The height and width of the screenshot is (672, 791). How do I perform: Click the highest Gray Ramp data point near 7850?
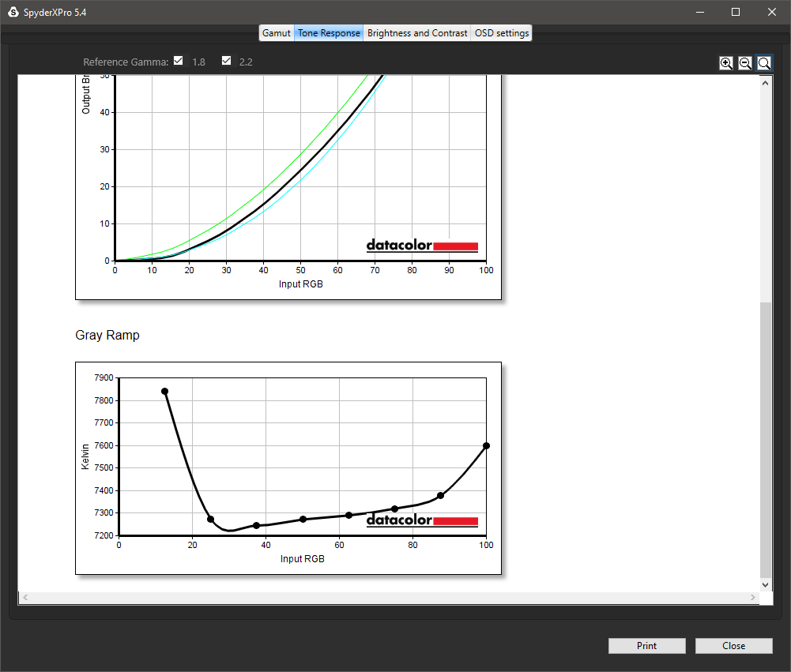[x=164, y=391]
